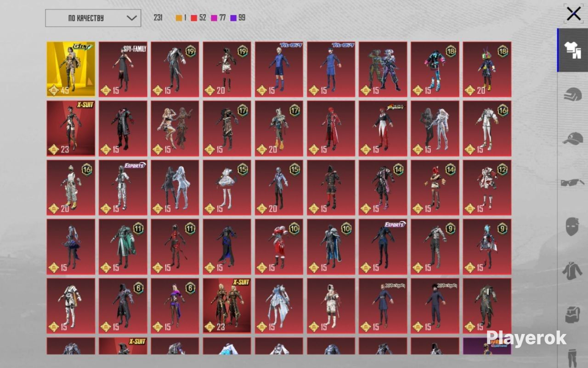Select the level 11 green cloak outfit
Viewport: 588px width, 368px height.
[123, 247]
